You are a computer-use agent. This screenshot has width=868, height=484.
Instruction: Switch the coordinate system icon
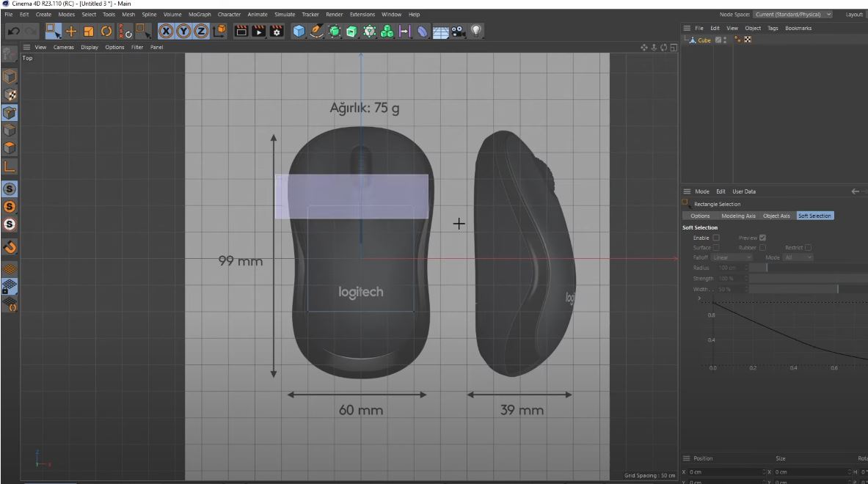pyautogui.click(x=220, y=31)
